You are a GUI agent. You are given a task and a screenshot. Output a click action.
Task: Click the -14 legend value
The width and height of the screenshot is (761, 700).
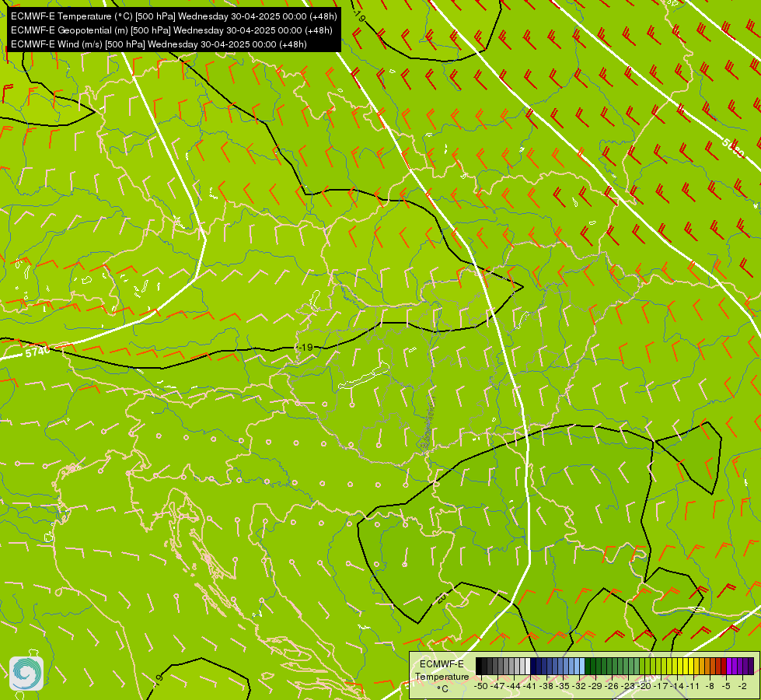[x=676, y=686]
